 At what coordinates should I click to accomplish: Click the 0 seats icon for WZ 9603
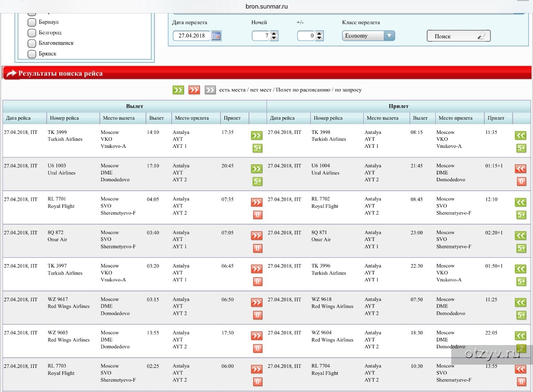(x=258, y=349)
